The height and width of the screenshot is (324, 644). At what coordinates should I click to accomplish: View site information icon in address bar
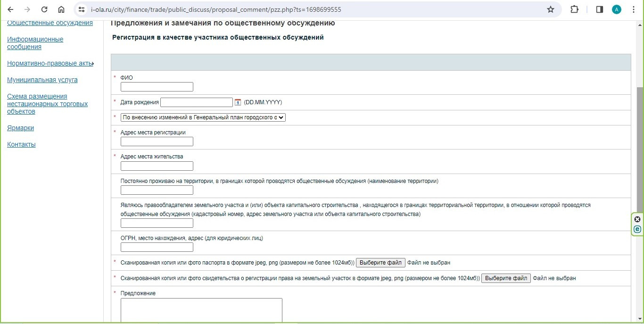pos(81,9)
